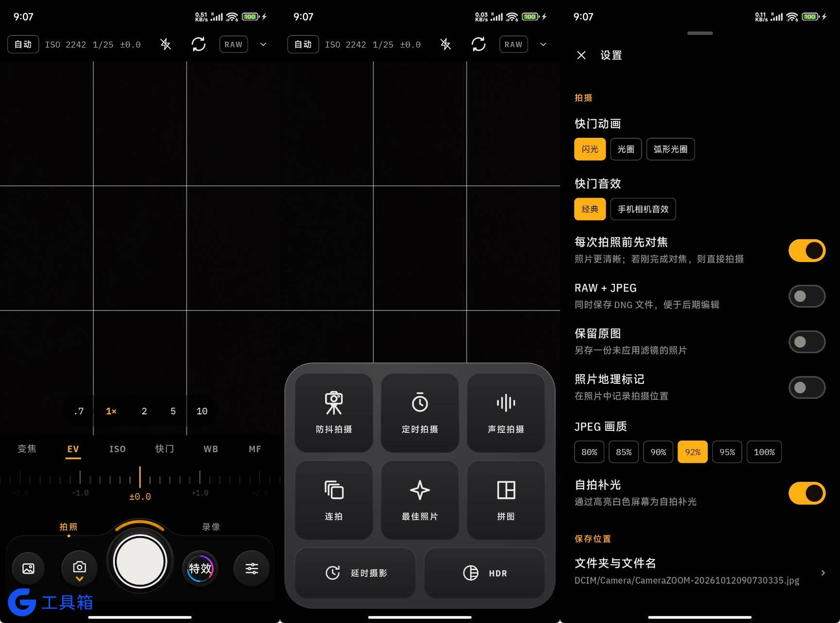Screen dimensions: 840x623
Task: Open the 特效 effects button
Action: (x=200, y=568)
